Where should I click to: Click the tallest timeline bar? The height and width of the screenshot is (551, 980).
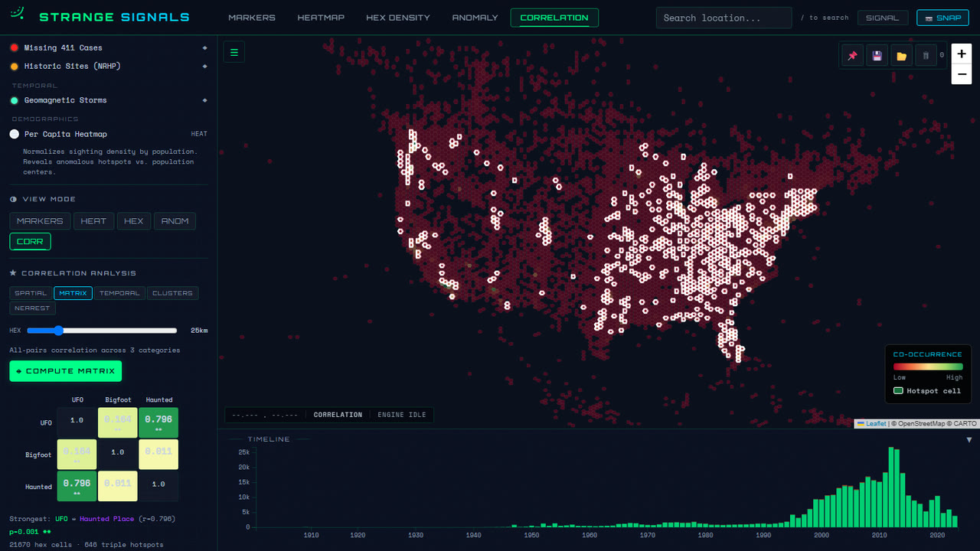pyautogui.click(x=891, y=487)
